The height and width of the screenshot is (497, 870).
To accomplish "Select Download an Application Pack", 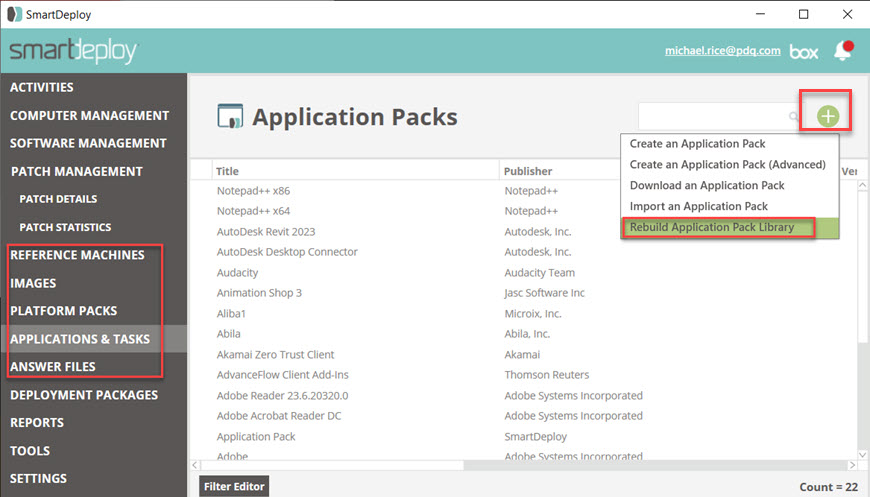I will 707,185.
